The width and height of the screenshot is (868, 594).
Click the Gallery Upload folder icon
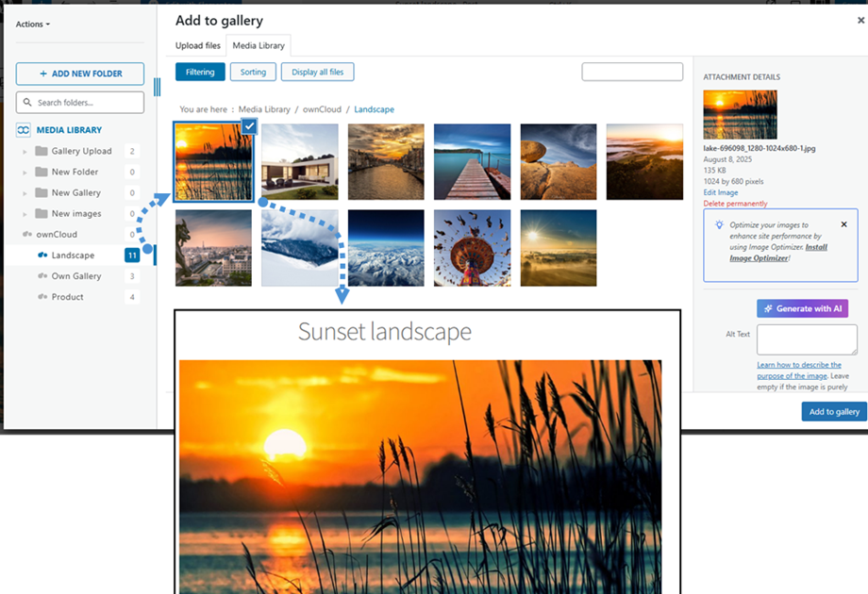(x=42, y=151)
